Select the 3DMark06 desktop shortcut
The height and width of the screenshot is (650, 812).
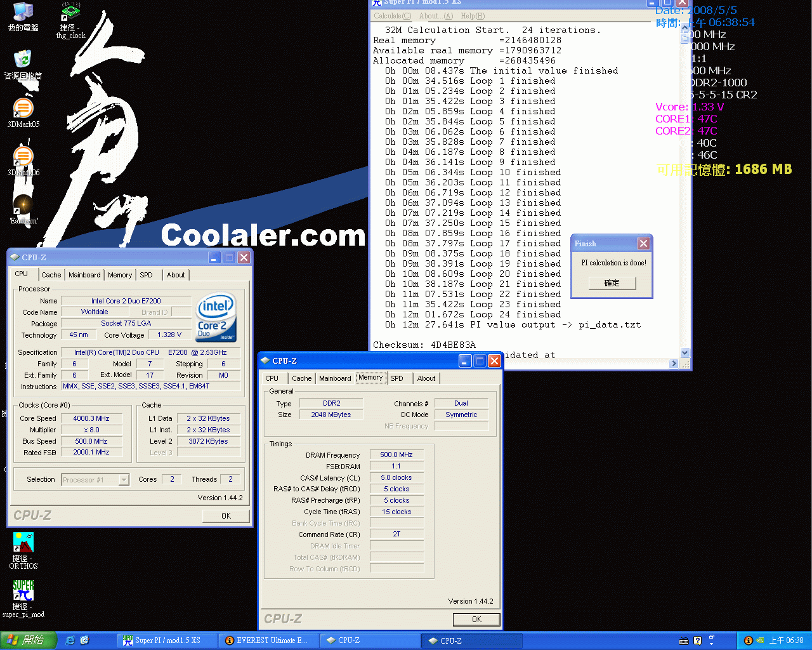pos(23,161)
